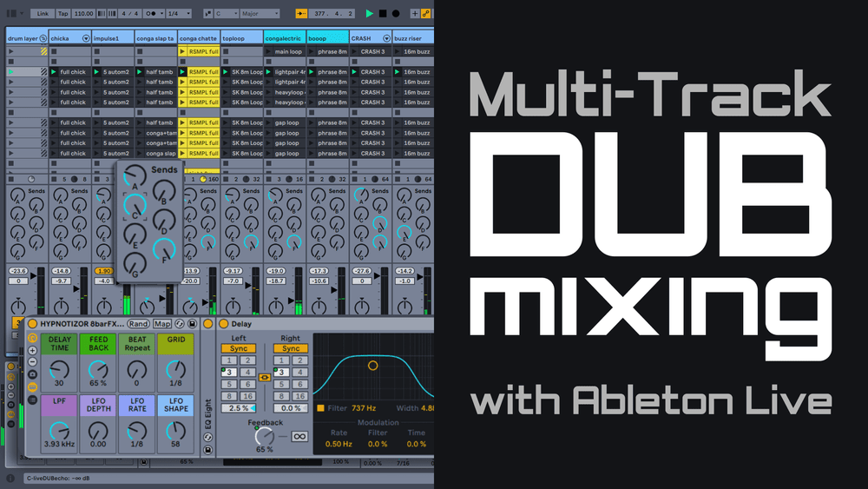Toggle the rack Show Macro Controls icon
The image size is (868, 489).
coord(33,338)
